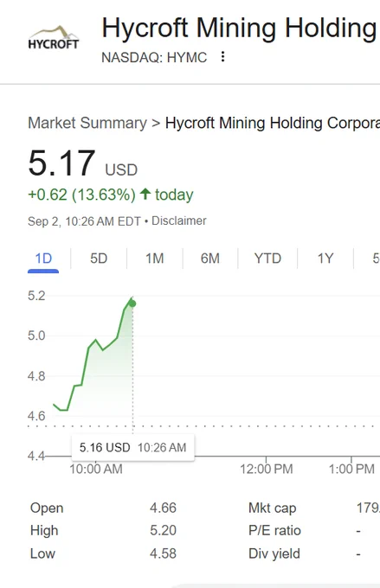Click the Open value 4.66

click(x=163, y=508)
